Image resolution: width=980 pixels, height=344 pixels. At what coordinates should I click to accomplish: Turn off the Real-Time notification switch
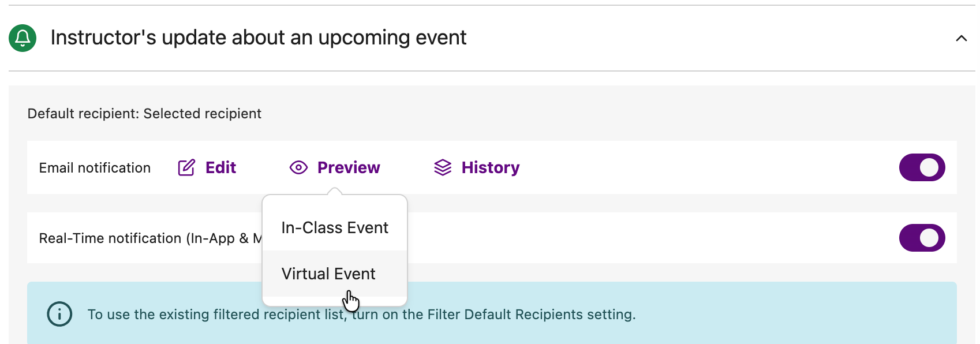point(922,238)
